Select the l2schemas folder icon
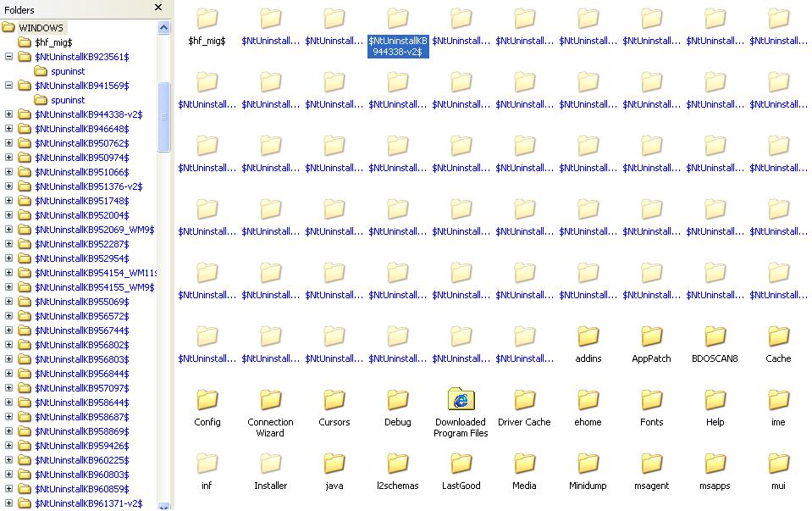The width and height of the screenshot is (812, 511). pyautogui.click(x=398, y=464)
